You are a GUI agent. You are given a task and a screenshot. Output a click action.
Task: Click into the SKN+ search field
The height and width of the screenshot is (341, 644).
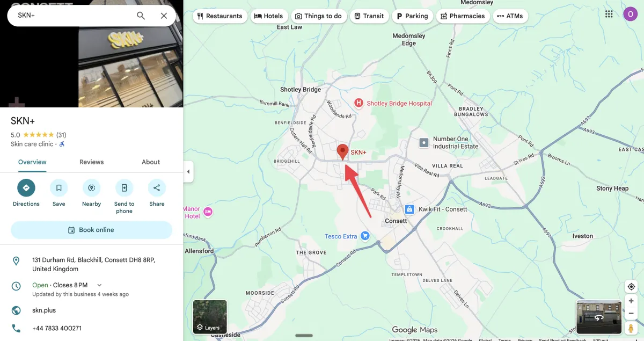click(72, 16)
